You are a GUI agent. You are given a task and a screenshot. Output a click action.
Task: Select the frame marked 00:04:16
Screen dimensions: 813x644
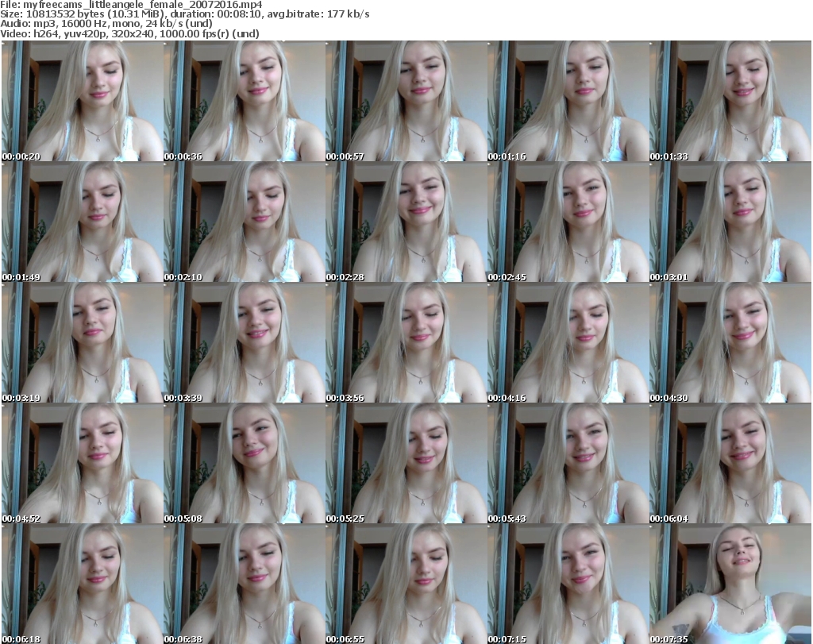568,343
